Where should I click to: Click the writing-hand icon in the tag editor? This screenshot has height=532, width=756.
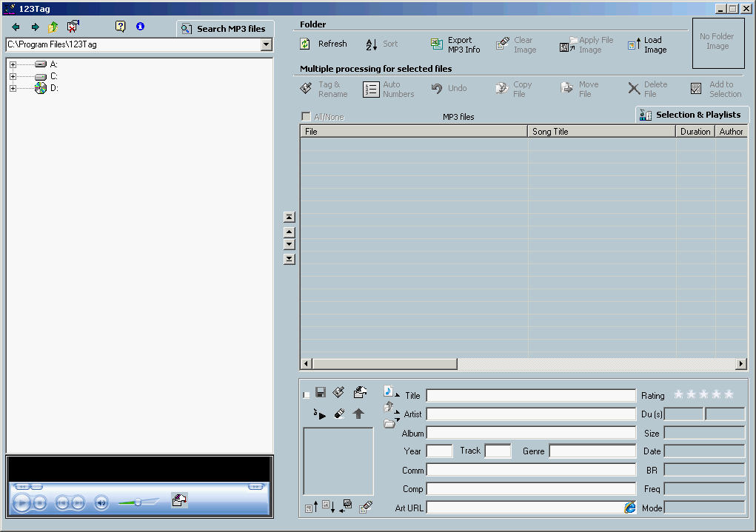pos(360,391)
